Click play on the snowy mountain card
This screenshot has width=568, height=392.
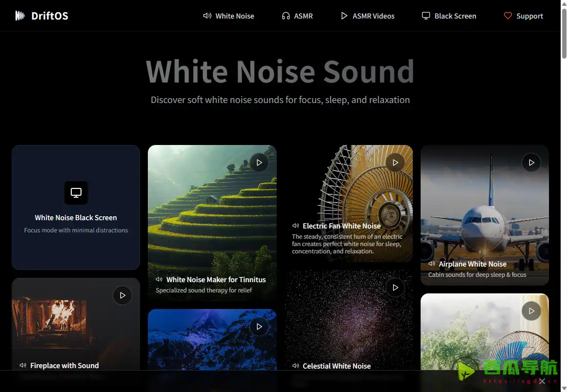(259, 327)
